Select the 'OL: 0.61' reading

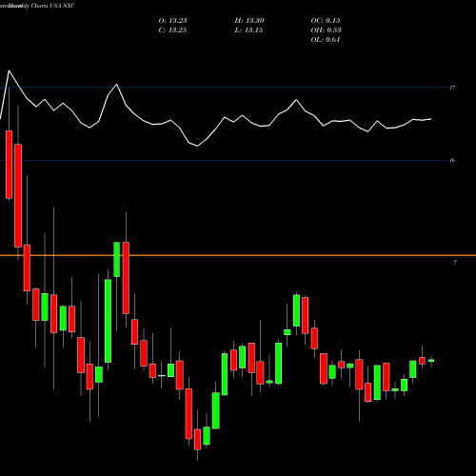(326, 40)
